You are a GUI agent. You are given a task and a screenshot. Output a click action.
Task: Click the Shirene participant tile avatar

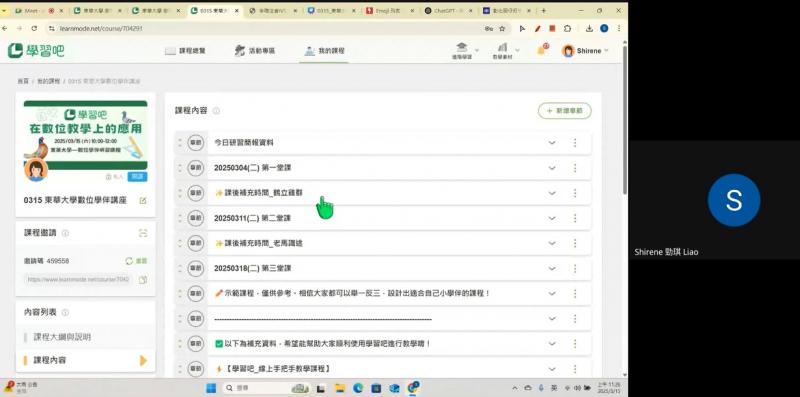point(734,200)
